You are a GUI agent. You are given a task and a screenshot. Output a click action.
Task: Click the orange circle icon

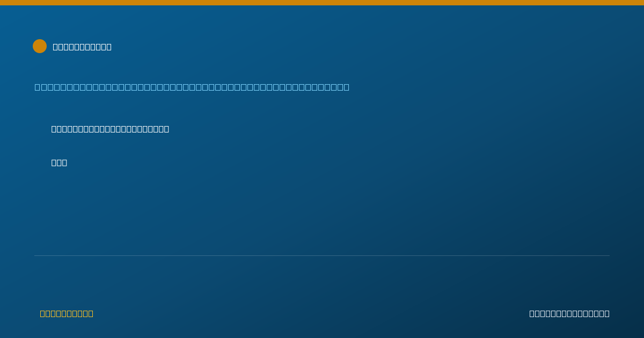tap(40, 46)
